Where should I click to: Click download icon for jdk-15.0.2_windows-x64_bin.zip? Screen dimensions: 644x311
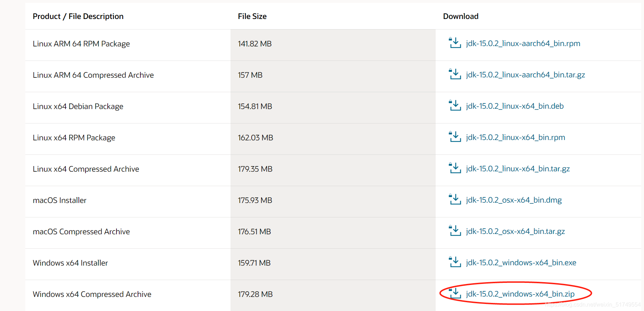click(x=455, y=293)
